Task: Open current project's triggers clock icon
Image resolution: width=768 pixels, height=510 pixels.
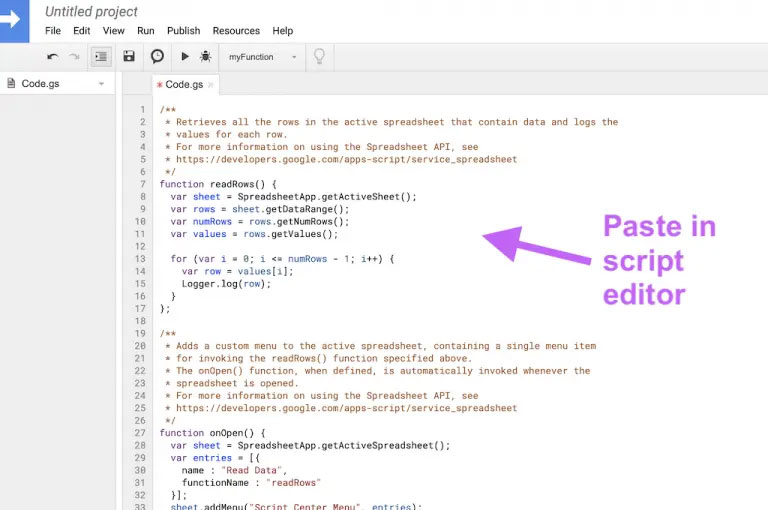Action: click(x=157, y=56)
